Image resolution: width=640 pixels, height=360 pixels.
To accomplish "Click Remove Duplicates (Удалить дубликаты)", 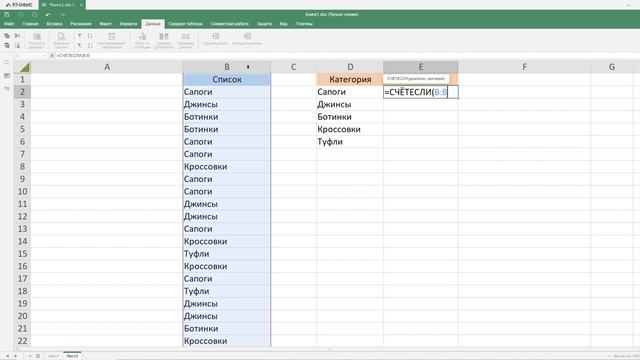I will coord(164,40).
